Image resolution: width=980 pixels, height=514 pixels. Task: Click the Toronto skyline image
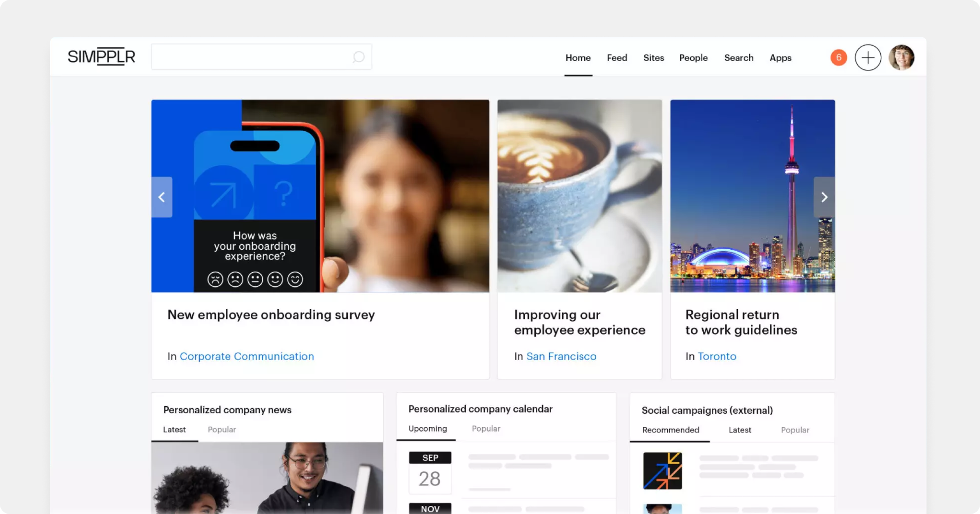[753, 196]
